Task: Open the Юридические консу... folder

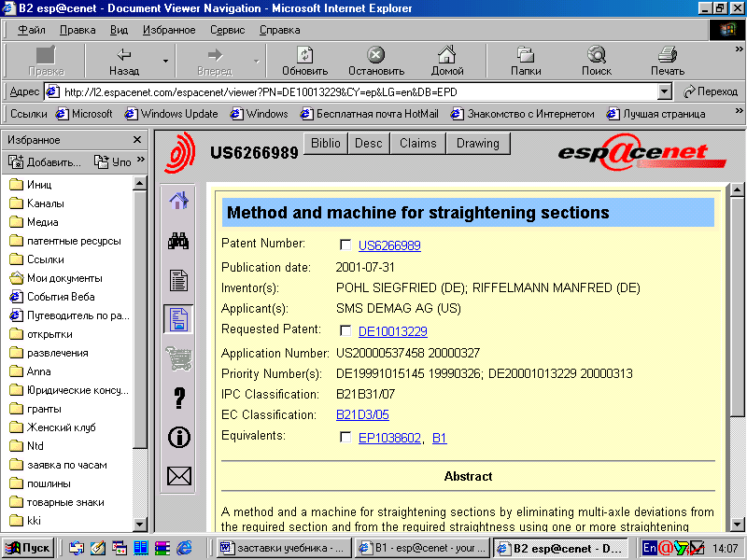Action: [69, 390]
